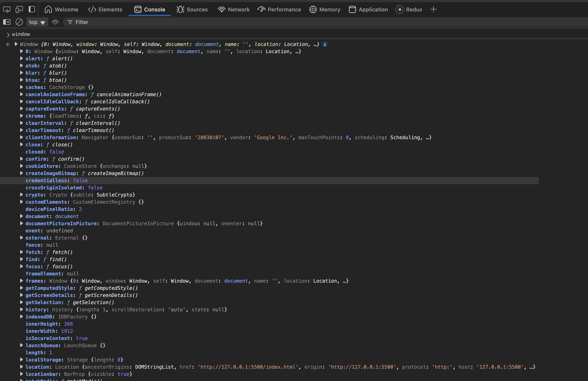Open the Performance tab
The height and width of the screenshot is (381, 588).
pos(279,9)
